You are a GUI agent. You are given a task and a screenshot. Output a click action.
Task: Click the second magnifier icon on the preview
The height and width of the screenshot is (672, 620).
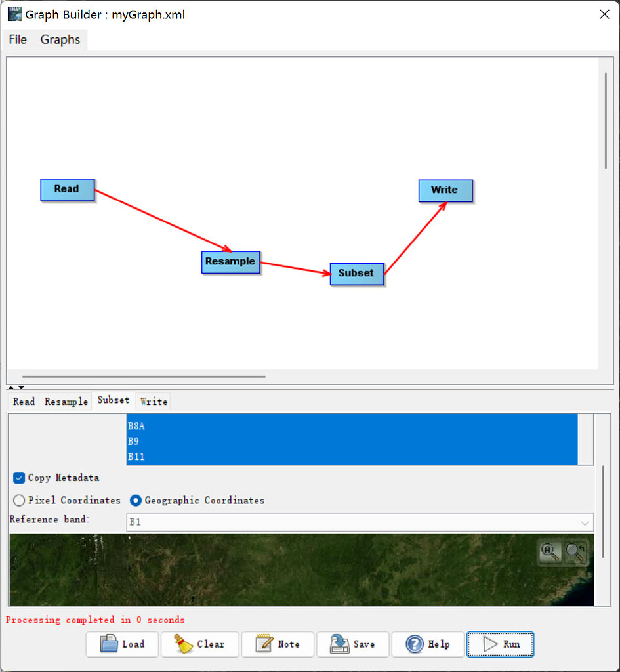pos(575,553)
